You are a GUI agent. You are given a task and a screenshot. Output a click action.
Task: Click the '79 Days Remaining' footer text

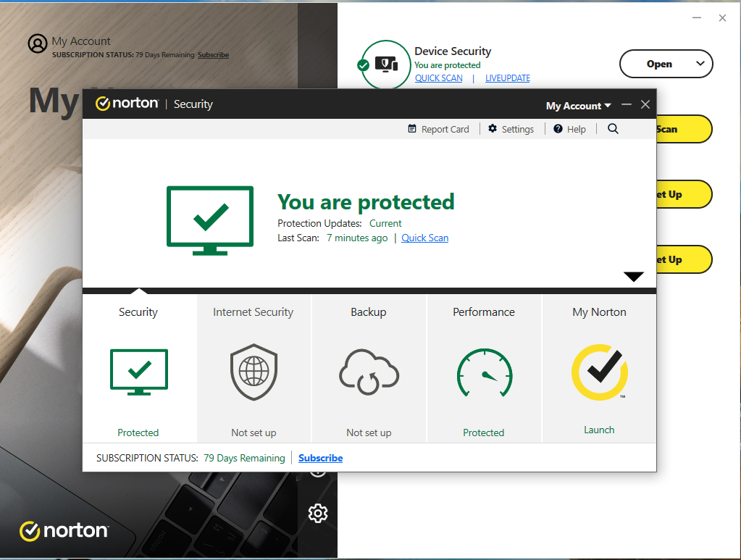[244, 458]
